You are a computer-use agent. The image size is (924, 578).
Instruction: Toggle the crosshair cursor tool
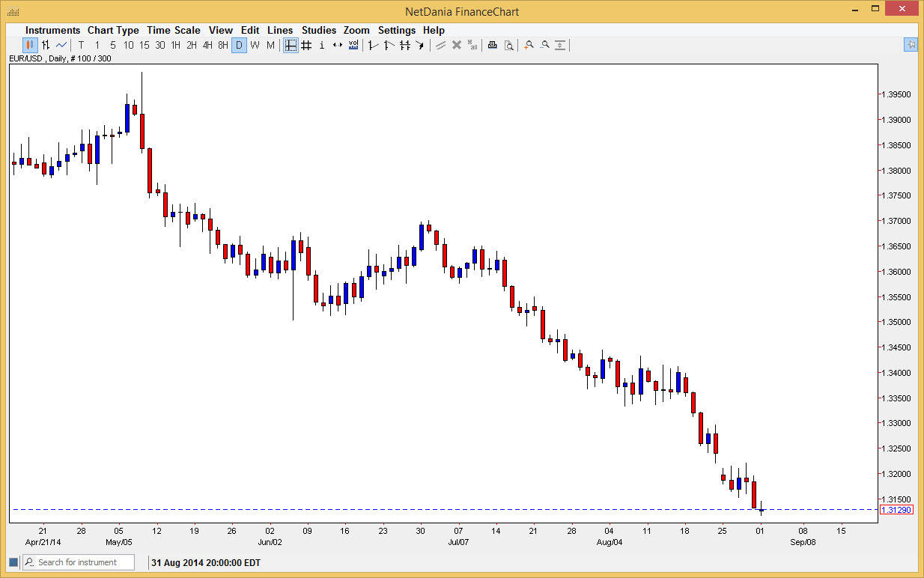click(291, 45)
